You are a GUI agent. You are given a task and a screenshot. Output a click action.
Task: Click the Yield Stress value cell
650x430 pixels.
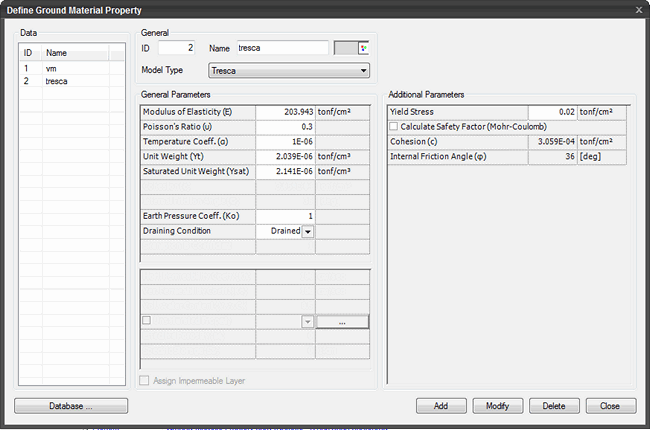click(552, 112)
